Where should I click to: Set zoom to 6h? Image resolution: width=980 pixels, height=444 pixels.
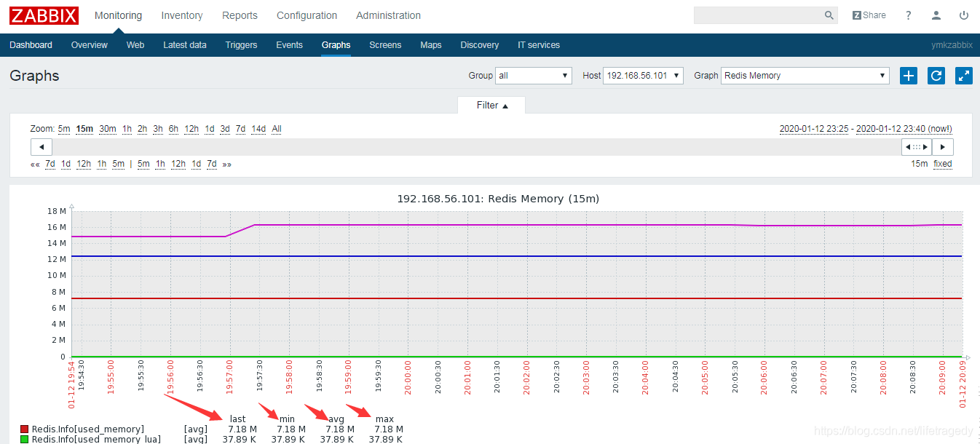click(x=173, y=129)
